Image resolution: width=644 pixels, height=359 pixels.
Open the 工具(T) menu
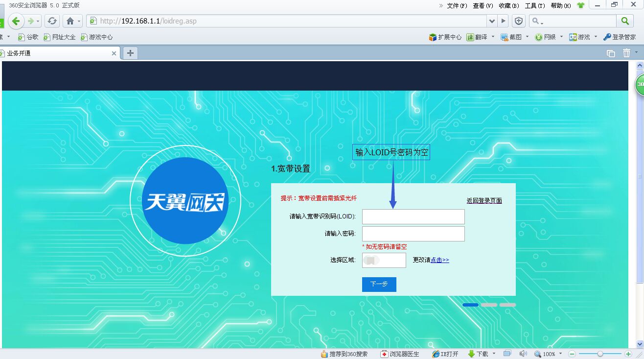(x=534, y=5)
